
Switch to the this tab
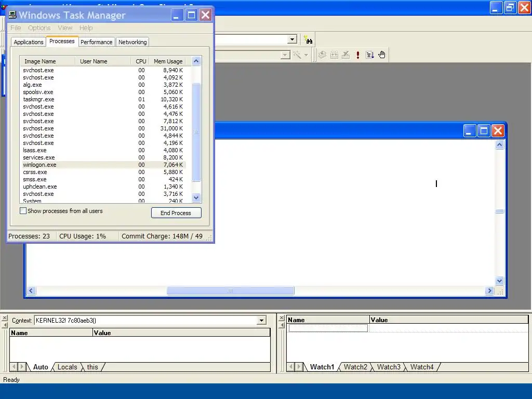92,367
